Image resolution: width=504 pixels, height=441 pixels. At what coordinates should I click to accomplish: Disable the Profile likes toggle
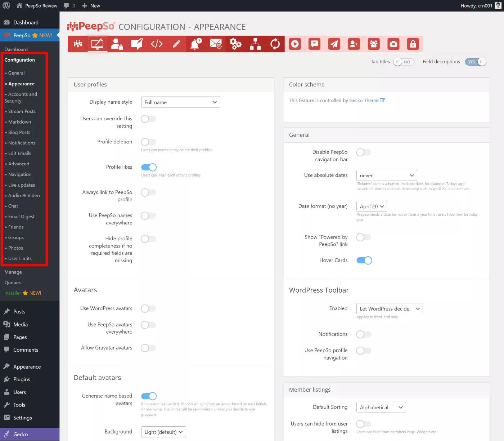click(149, 167)
